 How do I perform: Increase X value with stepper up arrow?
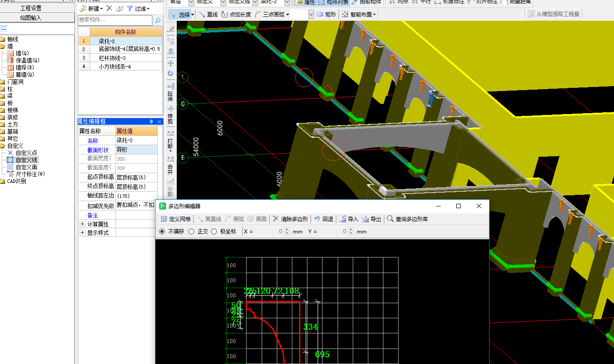click(287, 229)
